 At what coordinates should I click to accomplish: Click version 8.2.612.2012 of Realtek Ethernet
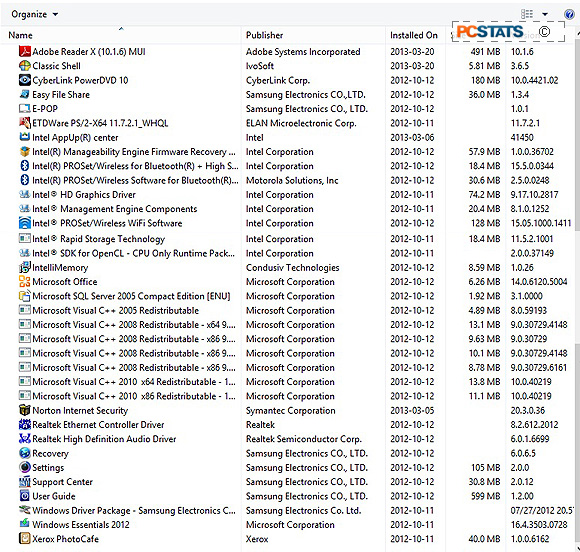534,424
